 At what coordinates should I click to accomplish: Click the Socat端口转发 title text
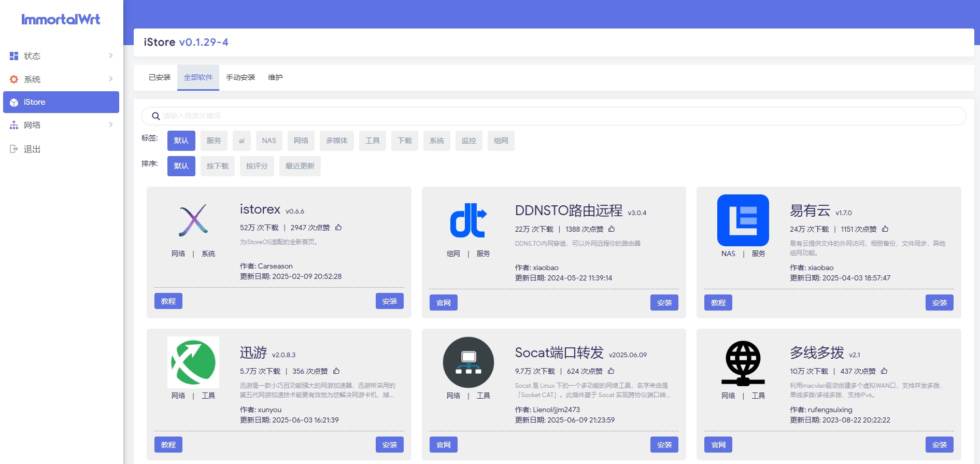tap(559, 353)
